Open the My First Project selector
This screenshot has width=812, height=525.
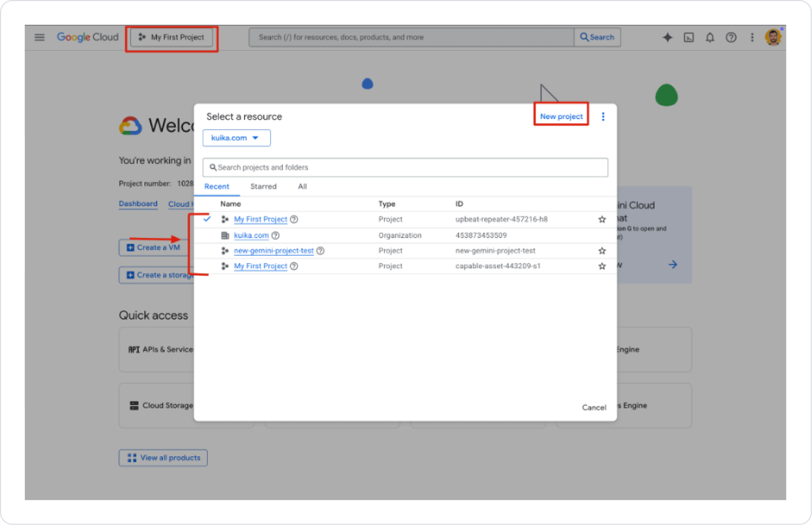point(172,38)
